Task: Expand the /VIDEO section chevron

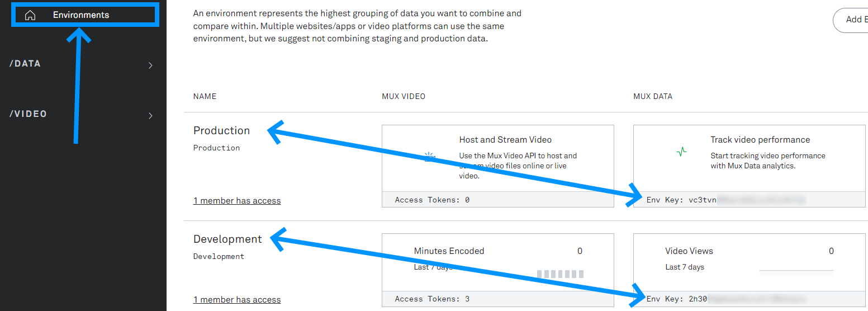Action: [x=150, y=116]
